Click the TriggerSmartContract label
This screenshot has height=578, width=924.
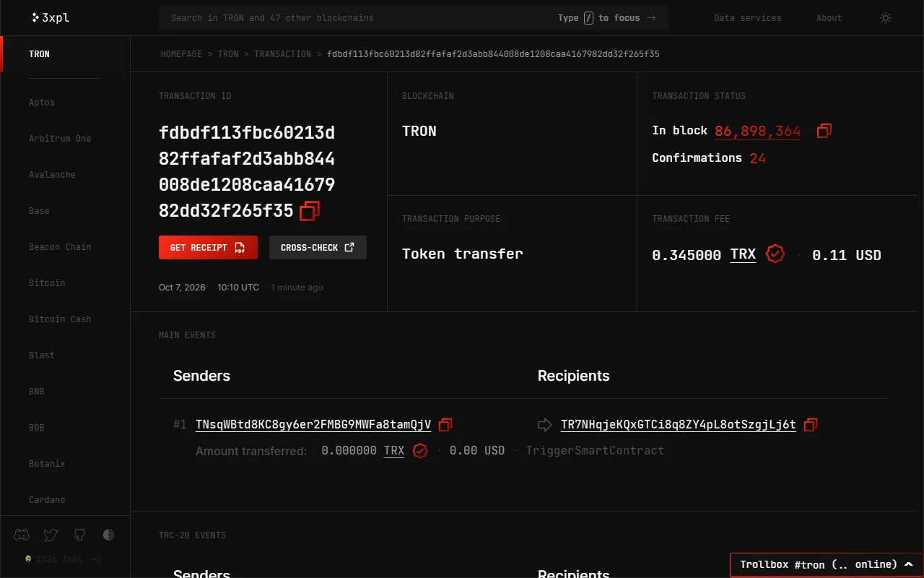(595, 451)
